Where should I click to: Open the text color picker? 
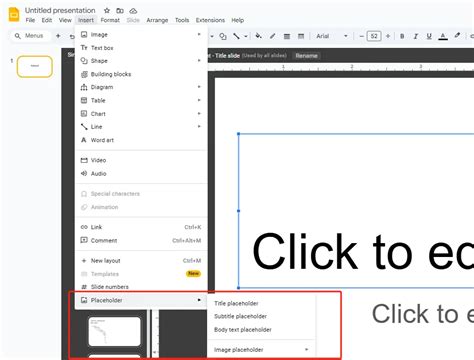(443, 36)
